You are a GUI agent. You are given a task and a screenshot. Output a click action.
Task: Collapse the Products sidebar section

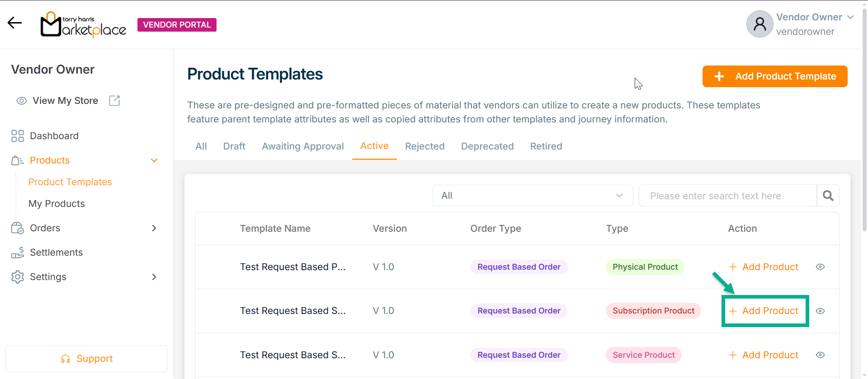coord(154,160)
